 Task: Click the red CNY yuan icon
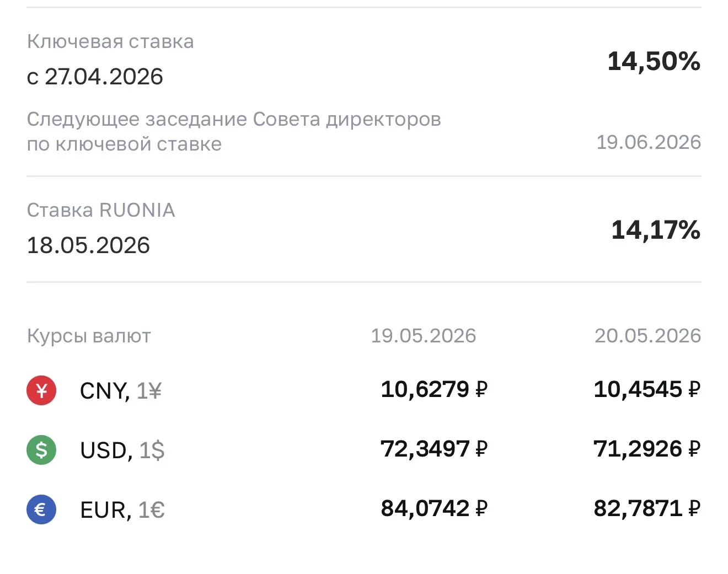tap(41, 390)
